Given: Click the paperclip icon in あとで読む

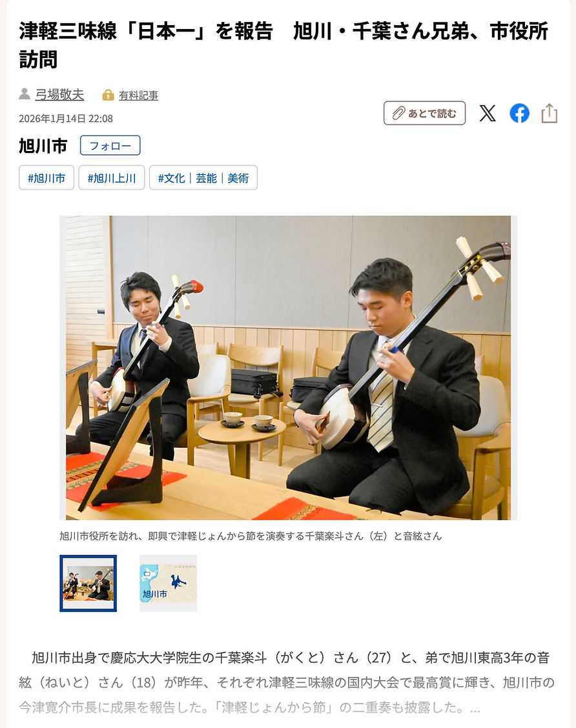Looking at the screenshot, I should tap(398, 114).
